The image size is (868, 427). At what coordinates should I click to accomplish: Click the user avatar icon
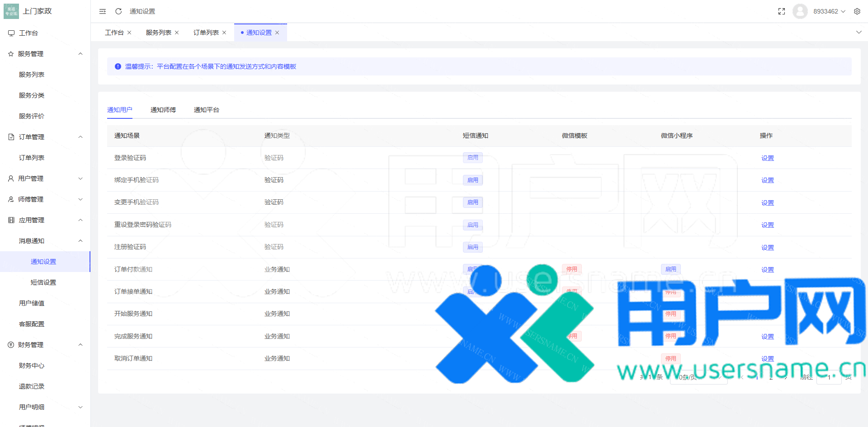(x=800, y=11)
